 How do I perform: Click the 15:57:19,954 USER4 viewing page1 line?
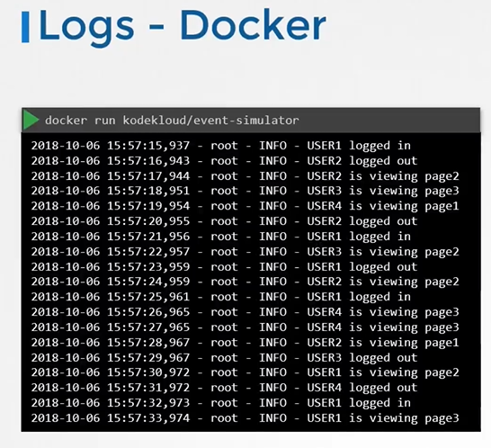point(245,206)
